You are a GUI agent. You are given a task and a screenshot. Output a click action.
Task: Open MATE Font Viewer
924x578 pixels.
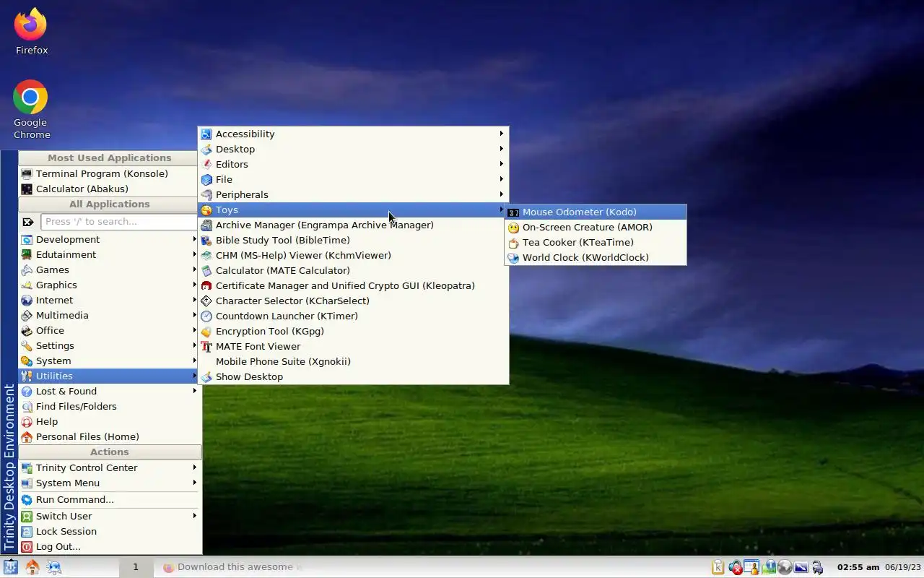point(353,346)
